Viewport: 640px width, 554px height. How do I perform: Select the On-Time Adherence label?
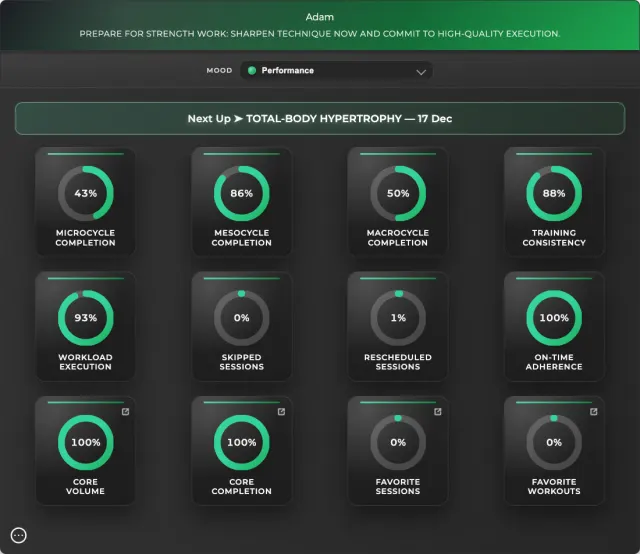click(x=554, y=362)
